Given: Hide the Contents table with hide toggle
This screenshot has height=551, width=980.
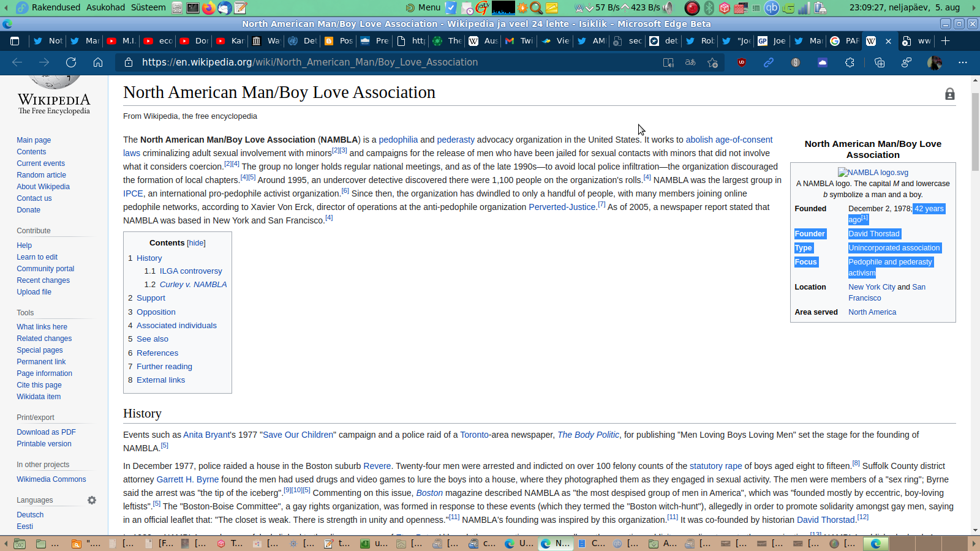Looking at the screenshot, I should click(x=196, y=243).
